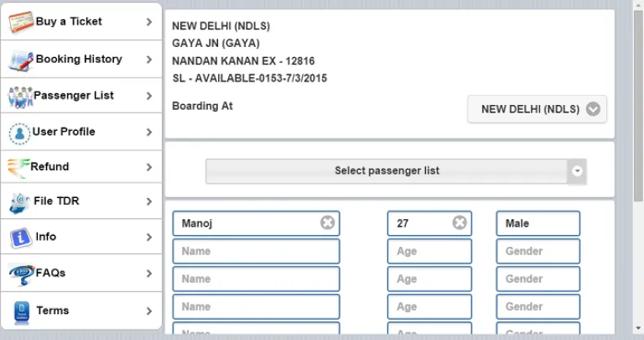Clear the age 27 field
The image size is (644, 340).
[460, 222]
